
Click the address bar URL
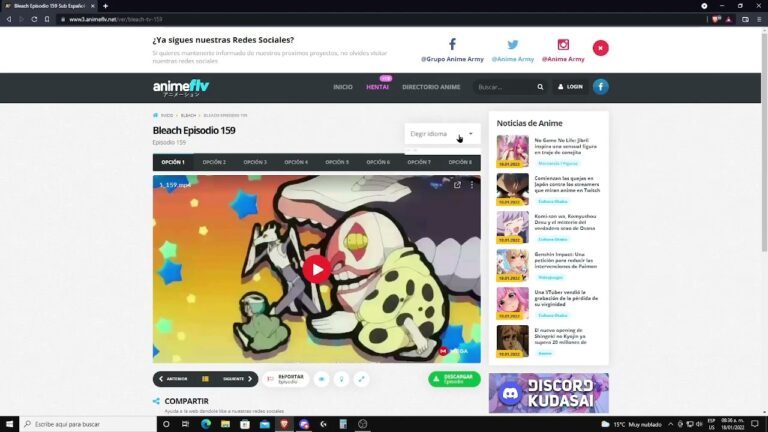tap(116, 20)
